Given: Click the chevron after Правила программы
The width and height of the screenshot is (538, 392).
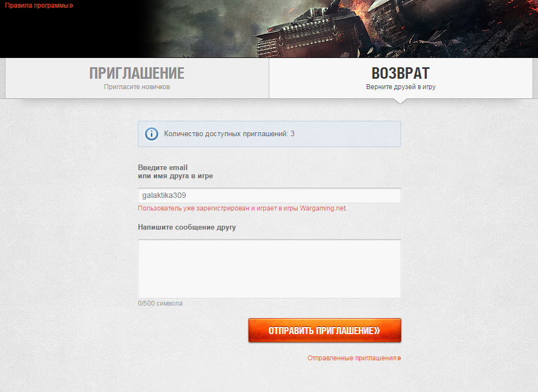Looking at the screenshot, I should (71, 5).
